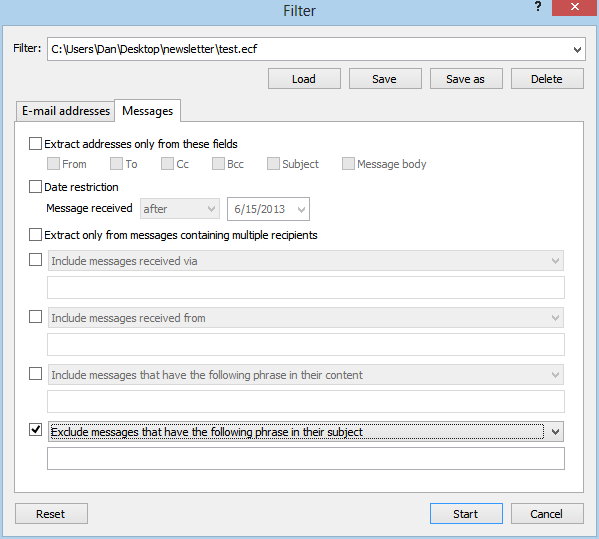Click the Load button
Viewport: 599px width, 539px height.
pos(304,79)
